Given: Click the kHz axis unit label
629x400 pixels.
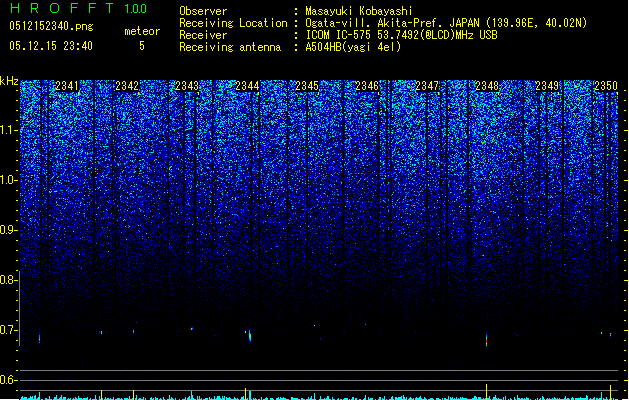Looking at the screenshot, I should 9,81.
